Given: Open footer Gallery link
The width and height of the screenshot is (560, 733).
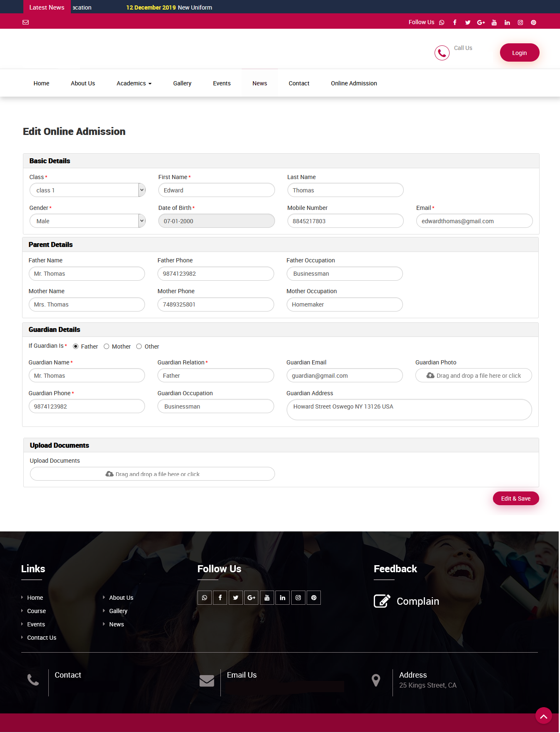Looking at the screenshot, I should click(118, 611).
